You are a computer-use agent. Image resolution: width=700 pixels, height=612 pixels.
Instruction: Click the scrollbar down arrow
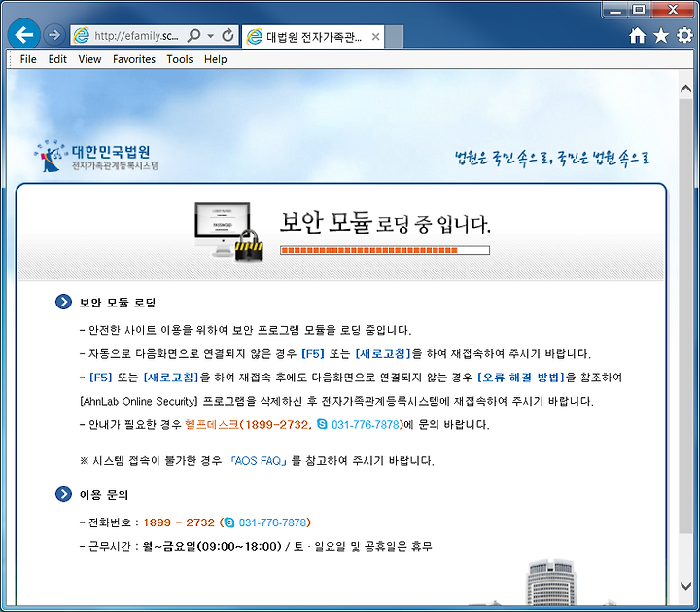(685, 586)
